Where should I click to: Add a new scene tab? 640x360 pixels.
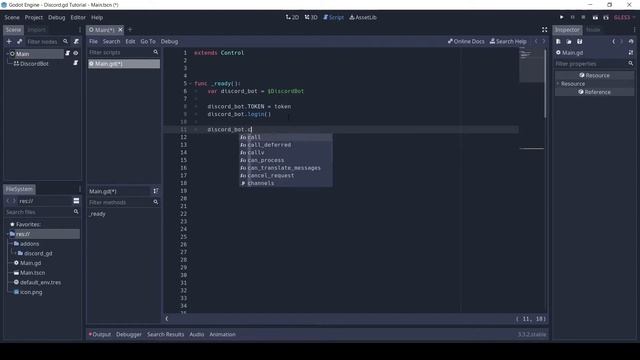(x=130, y=29)
